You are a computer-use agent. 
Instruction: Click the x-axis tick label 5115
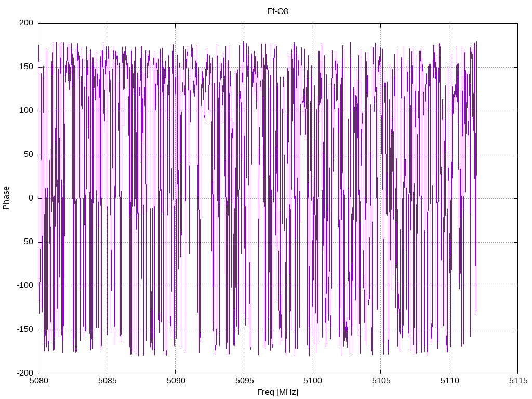point(518,381)
